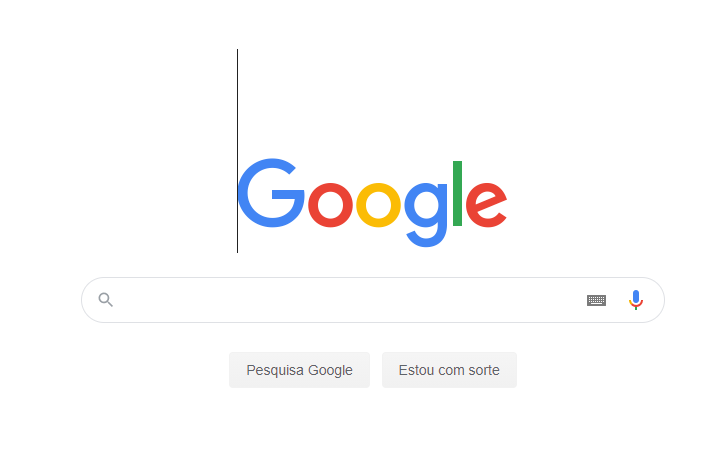This screenshot has width=703, height=459.
Task: Click the blue capital G in the logo
Action: (271, 193)
